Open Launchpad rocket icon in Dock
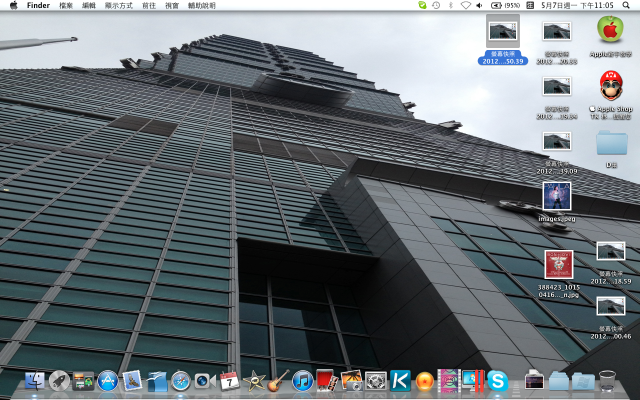The width and height of the screenshot is (640, 400). click(x=59, y=381)
